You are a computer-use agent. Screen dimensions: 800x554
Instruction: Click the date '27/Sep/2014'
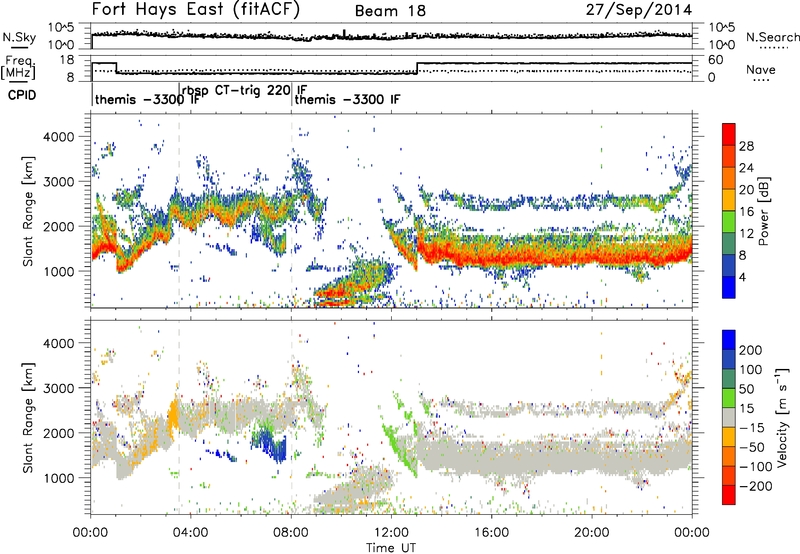(x=639, y=10)
